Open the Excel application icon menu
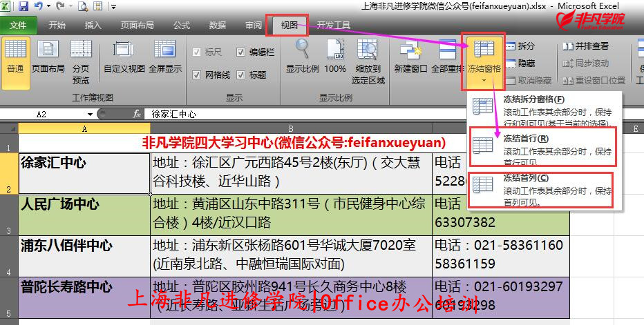 [6, 6]
